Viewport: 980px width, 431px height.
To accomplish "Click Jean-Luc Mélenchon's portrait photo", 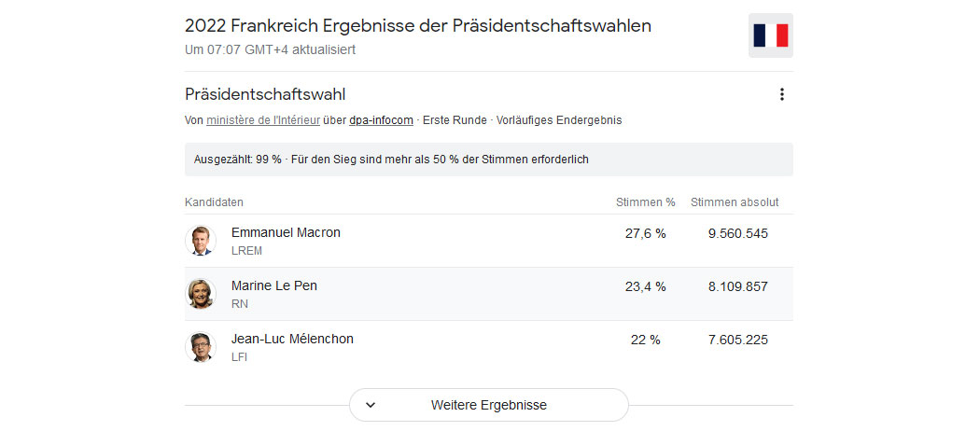I will (x=201, y=347).
